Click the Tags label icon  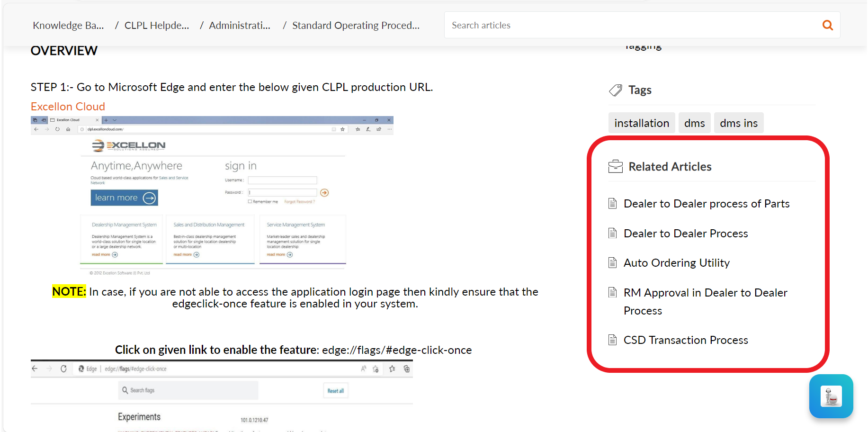pyautogui.click(x=615, y=90)
